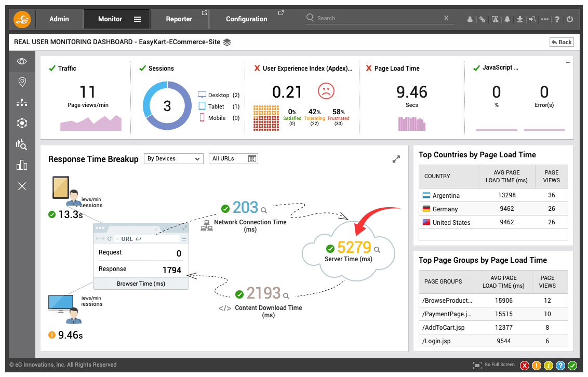Click the magnifier next to 203 network time
This screenshot has width=588, height=377.
coord(264,210)
